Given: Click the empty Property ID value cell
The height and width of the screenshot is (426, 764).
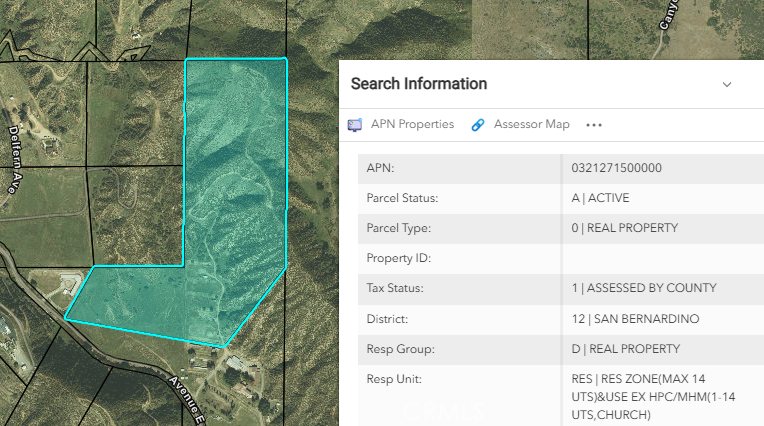Looking at the screenshot, I should (660, 258).
